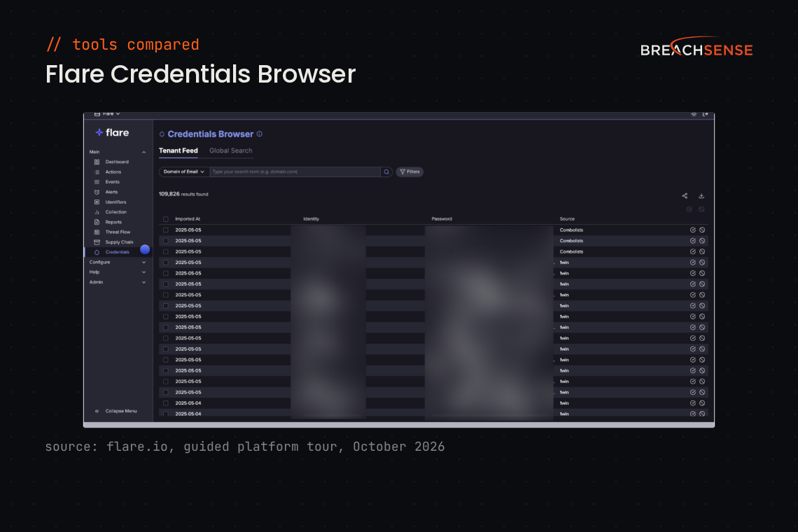
Task: Tick the select-all checkbox in table header
Action: pyautogui.click(x=165, y=219)
